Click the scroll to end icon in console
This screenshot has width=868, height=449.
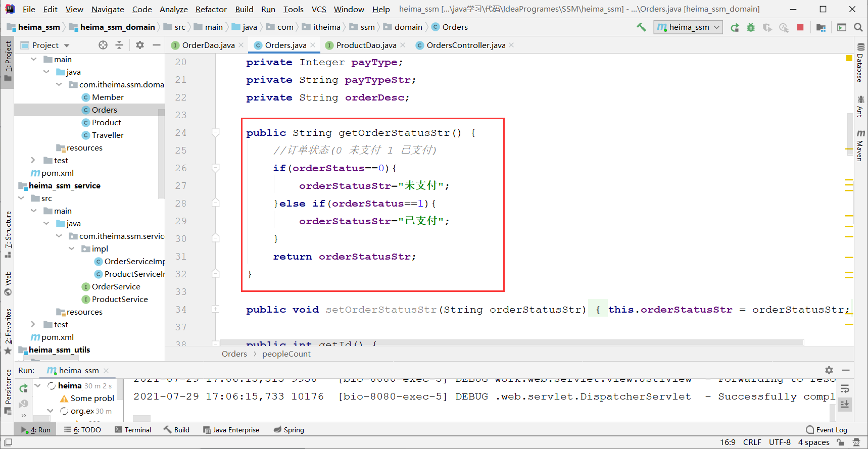[845, 404]
